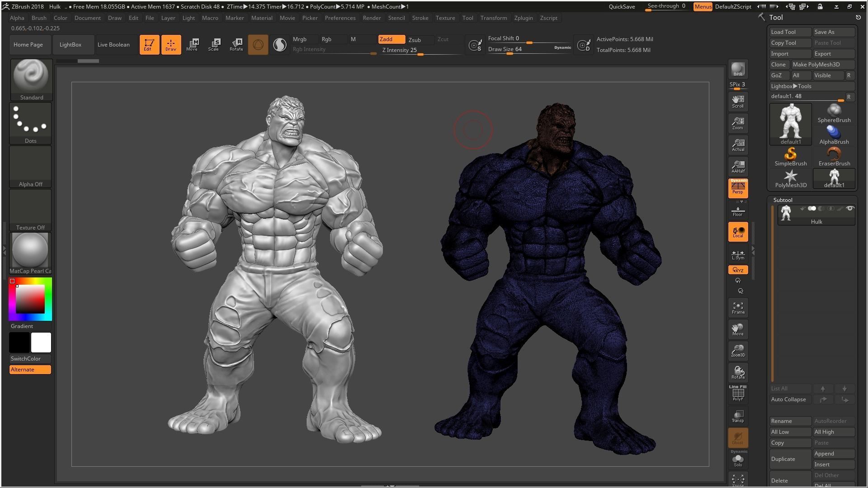Open the Alpha menu
This screenshot has width=868, height=488.
[x=17, y=18]
